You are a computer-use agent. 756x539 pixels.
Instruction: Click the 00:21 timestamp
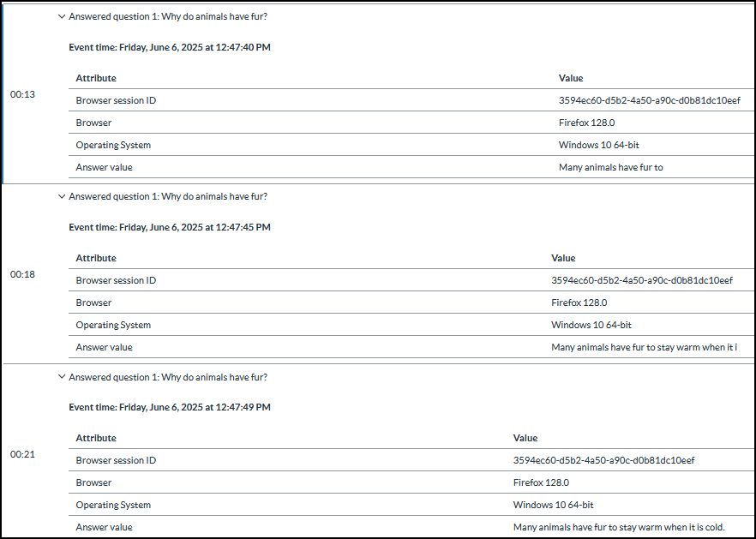click(22, 454)
